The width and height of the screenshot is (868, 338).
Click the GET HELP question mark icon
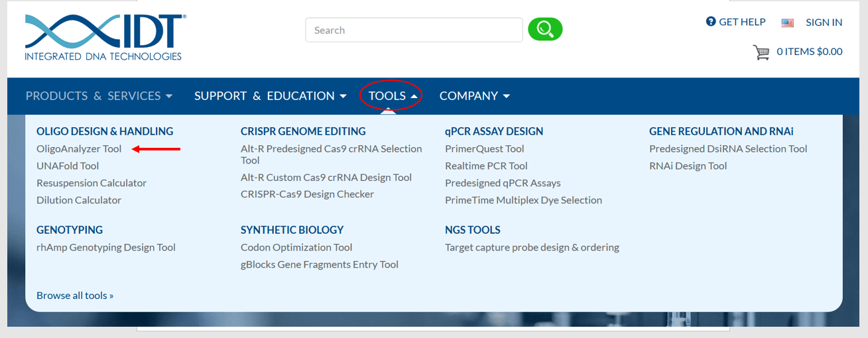coord(711,22)
